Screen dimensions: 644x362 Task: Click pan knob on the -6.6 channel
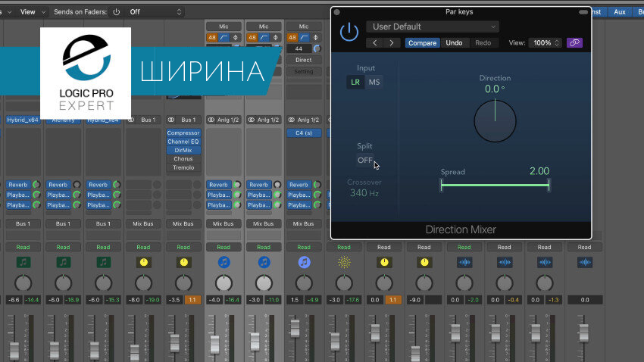[23, 283]
